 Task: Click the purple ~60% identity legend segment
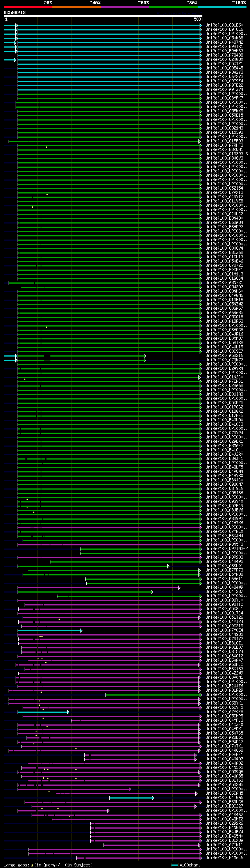click(x=125, y=7)
